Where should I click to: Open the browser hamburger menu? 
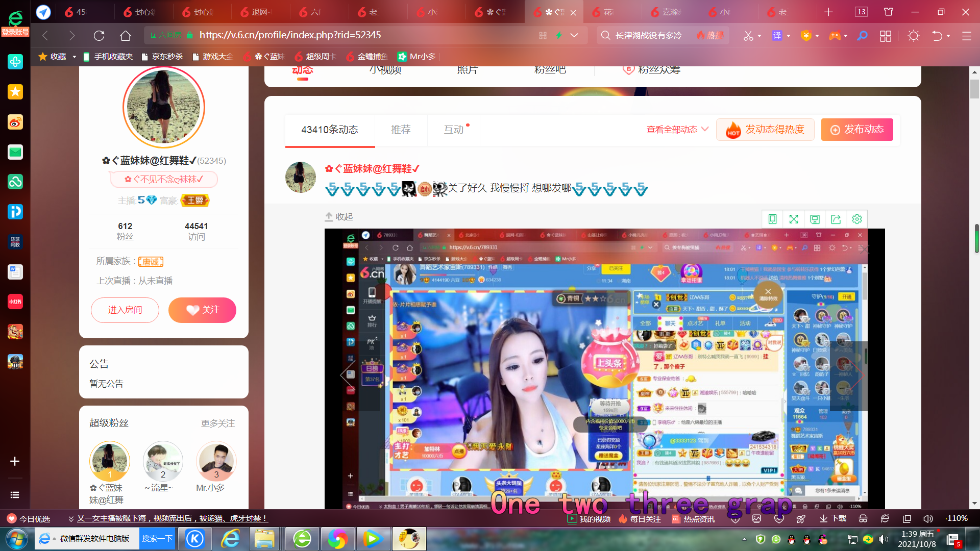tap(966, 36)
